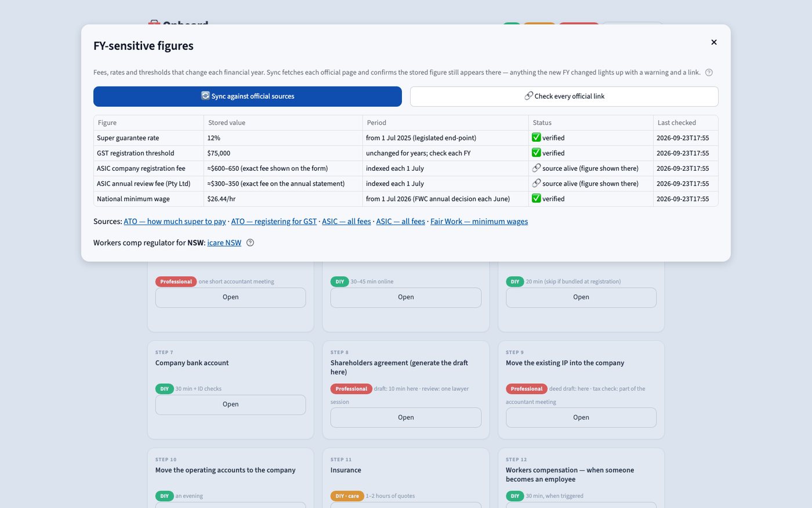This screenshot has width=812, height=508.
Task: Open help icon next to icare NSW
Action: 250,243
